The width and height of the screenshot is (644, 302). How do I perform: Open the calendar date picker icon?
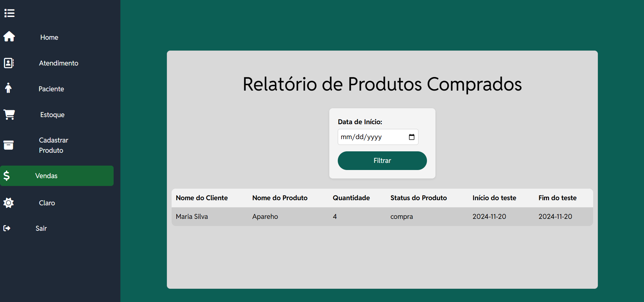[412, 137]
